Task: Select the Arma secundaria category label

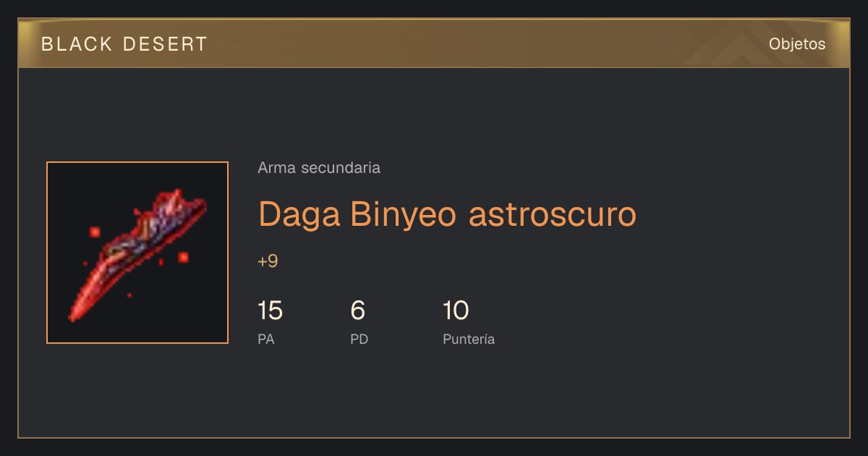Action: (319, 168)
